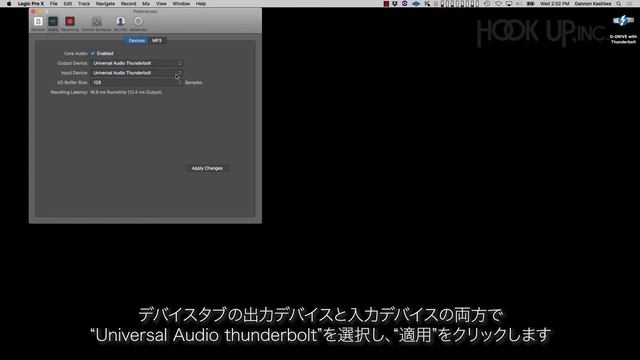Open the Help menu
The width and height of the screenshot is (640, 360).
click(x=201, y=4)
